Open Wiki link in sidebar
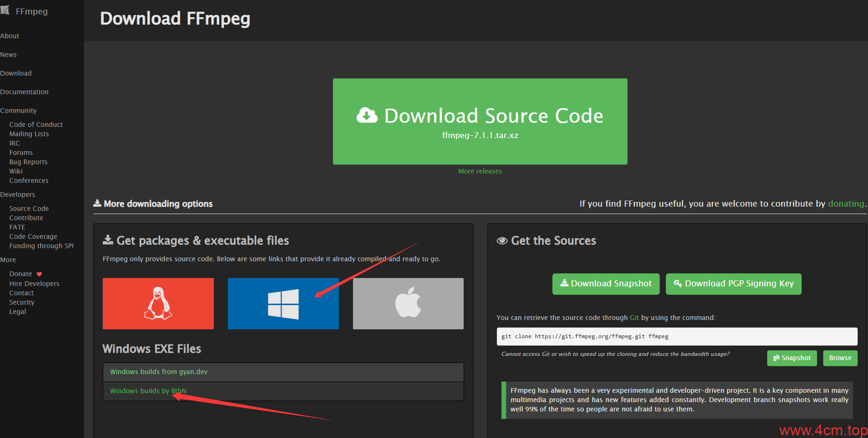Viewport: 868px width, 438px height. coord(16,171)
